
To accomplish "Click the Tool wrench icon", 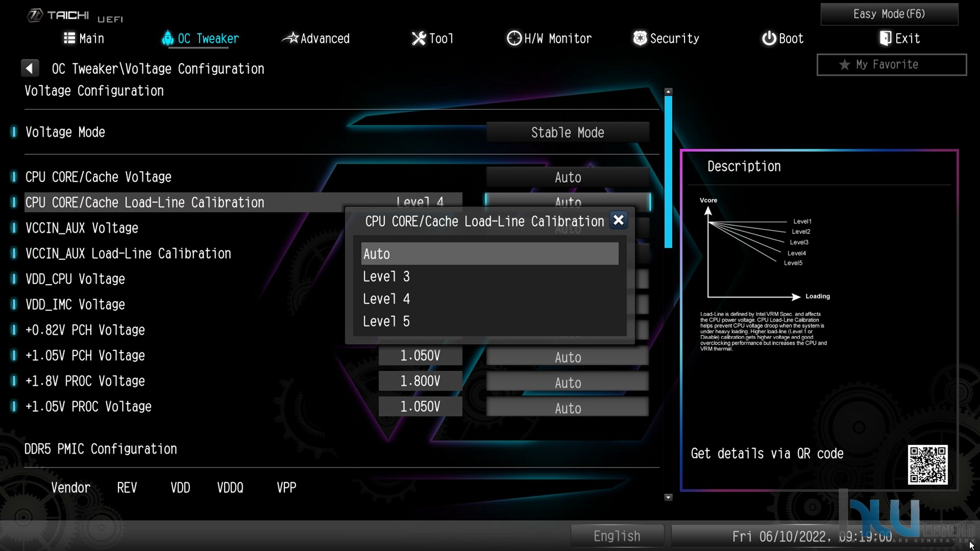I will [x=419, y=38].
